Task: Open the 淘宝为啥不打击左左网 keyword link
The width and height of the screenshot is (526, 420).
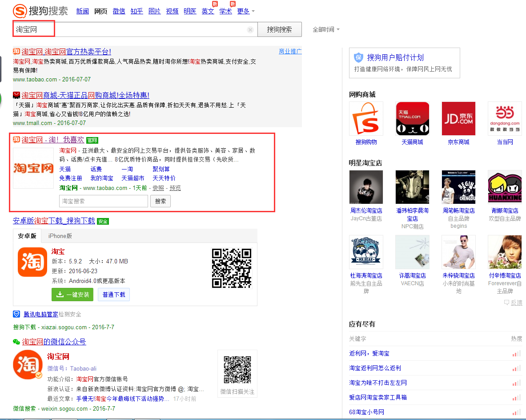Action: (x=378, y=382)
